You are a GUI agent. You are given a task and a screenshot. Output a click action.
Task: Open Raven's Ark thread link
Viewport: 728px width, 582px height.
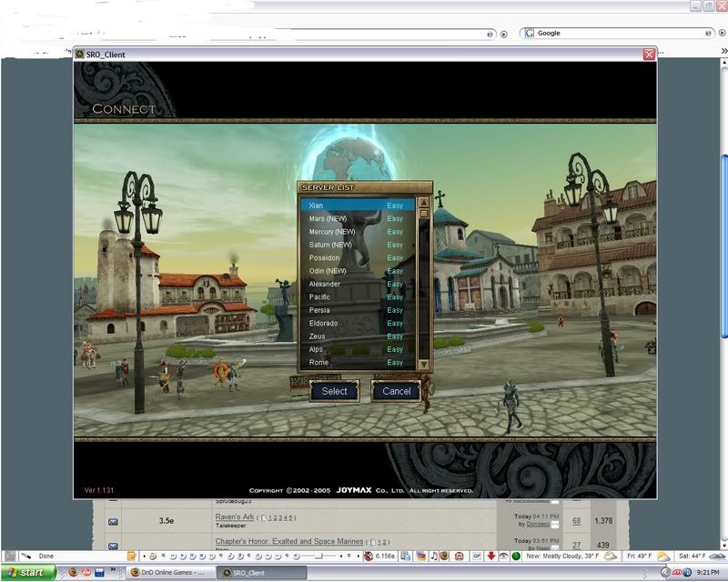coord(235,517)
